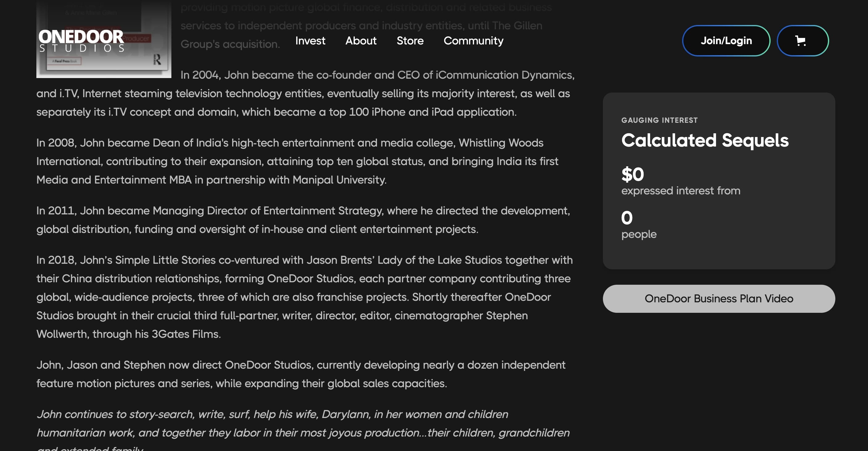Image resolution: width=868 pixels, height=451 pixels.
Task: Play the OneDoor Business Plan Video
Action: click(719, 299)
